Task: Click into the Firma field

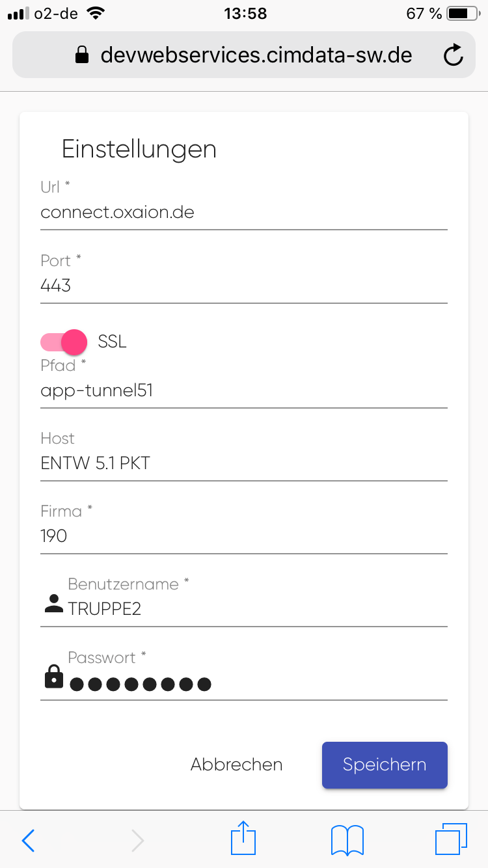Action: (x=243, y=536)
